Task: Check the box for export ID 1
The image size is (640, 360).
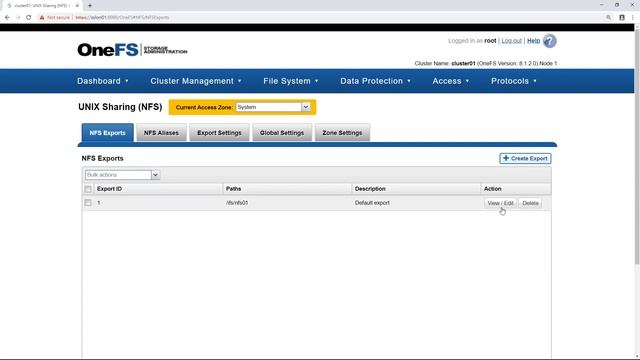Action: (x=88, y=203)
